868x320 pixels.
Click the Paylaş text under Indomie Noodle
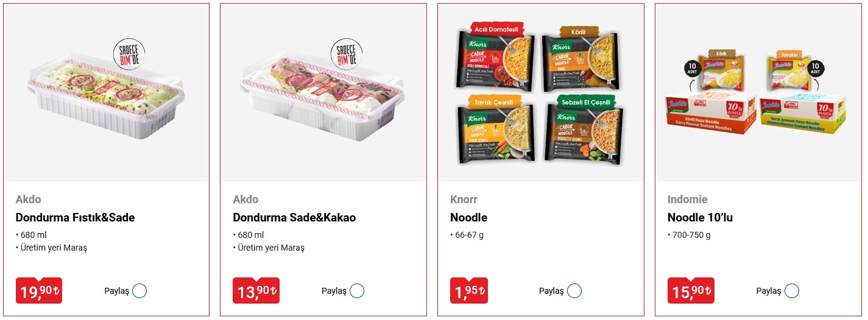pos(769,291)
